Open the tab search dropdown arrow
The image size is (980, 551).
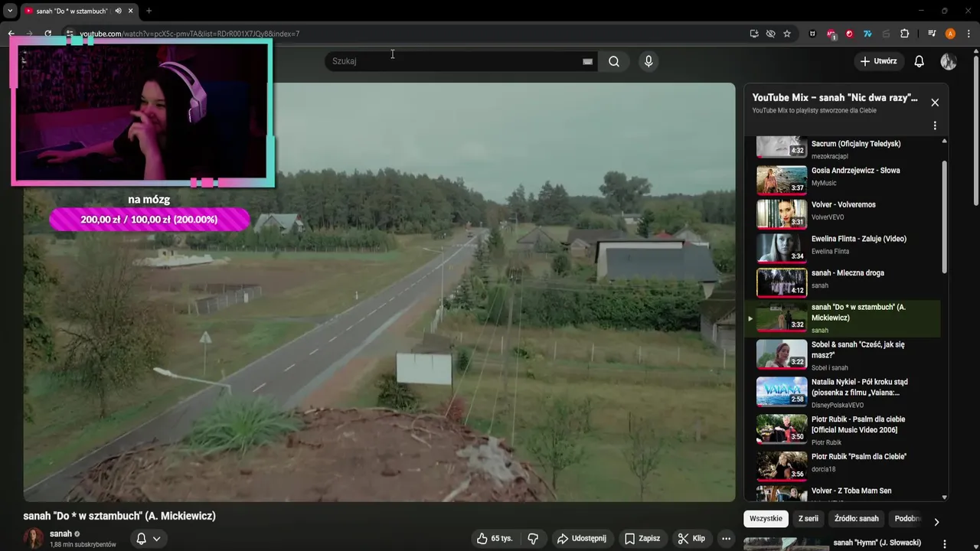point(9,11)
